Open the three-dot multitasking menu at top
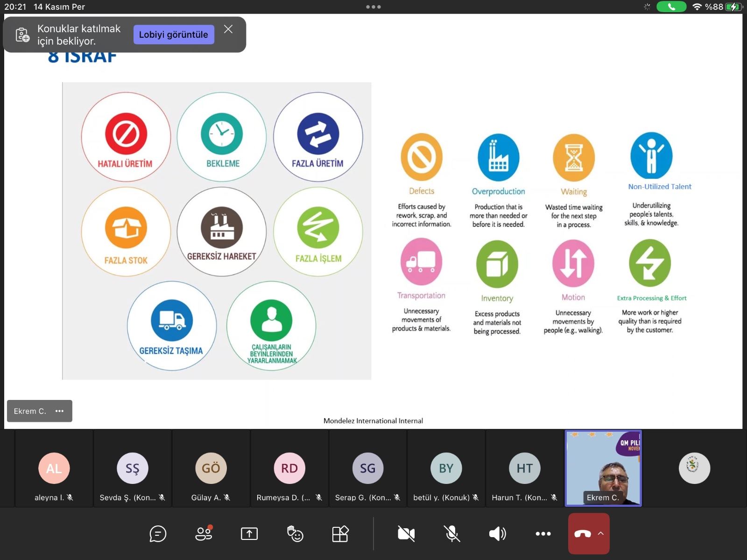 click(373, 7)
